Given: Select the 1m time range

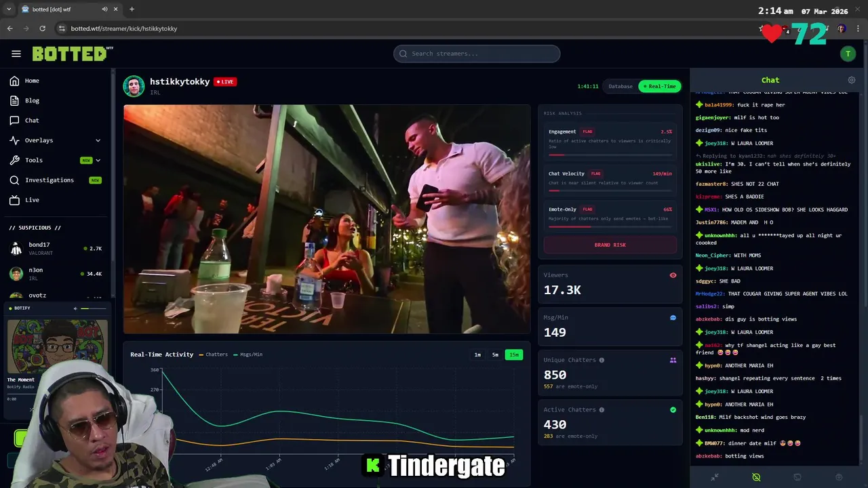Looking at the screenshot, I should pyautogui.click(x=477, y=354).
